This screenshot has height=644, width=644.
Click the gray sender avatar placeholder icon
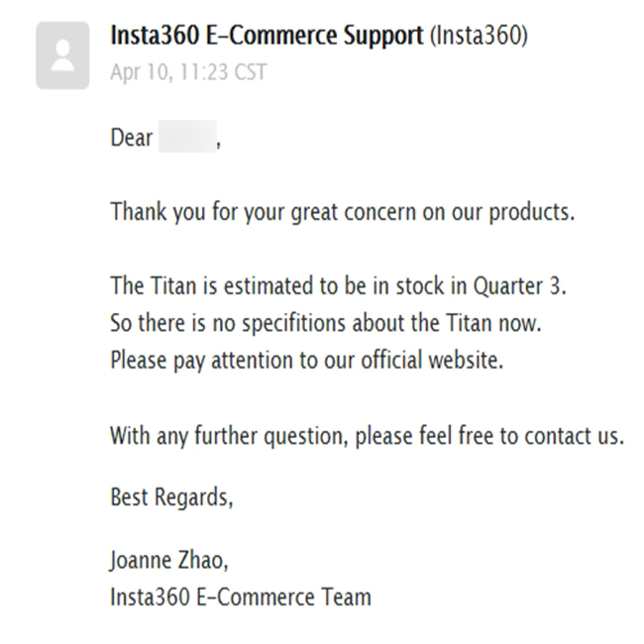click(x=62, y=55)
